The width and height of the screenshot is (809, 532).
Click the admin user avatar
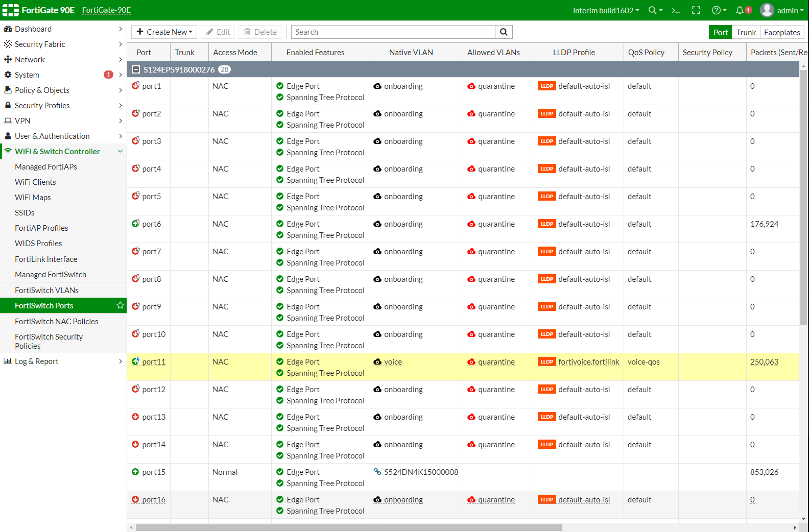click(x=767, y=10)
